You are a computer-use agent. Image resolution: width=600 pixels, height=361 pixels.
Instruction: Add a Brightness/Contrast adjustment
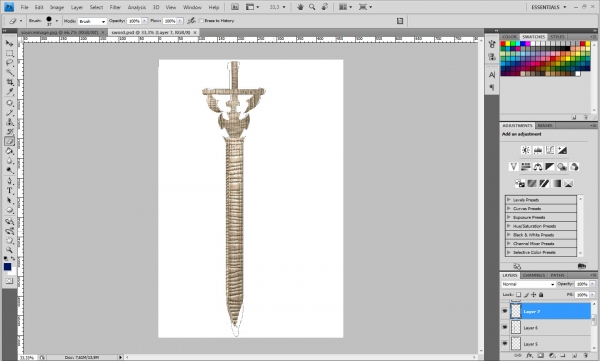click(x=526, y=150)
